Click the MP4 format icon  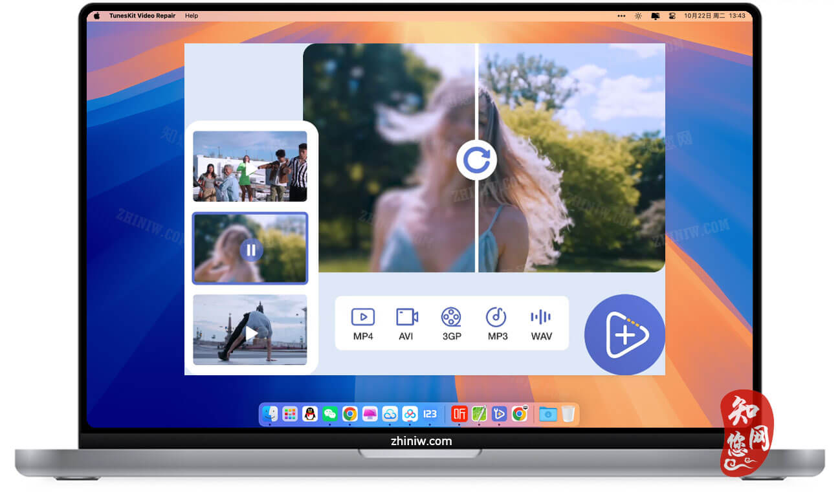click(x=363, y=317)
